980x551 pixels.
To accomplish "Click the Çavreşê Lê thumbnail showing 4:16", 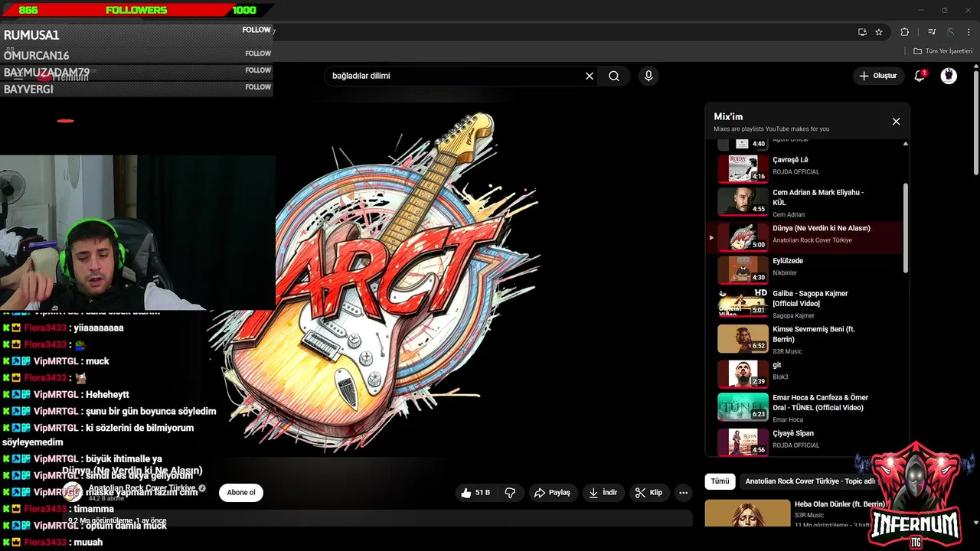I will coord(743,168).
